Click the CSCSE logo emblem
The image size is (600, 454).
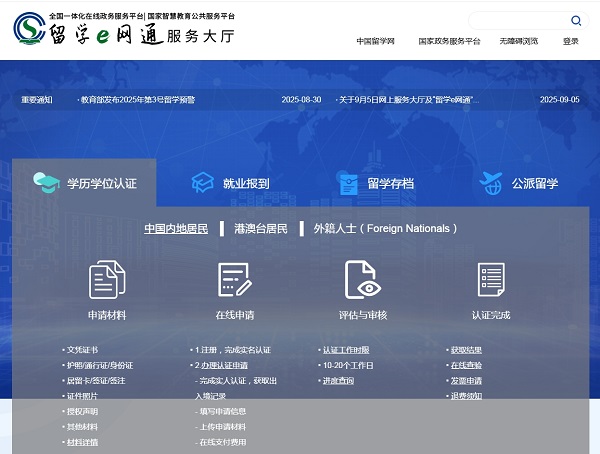pos(29,28)
